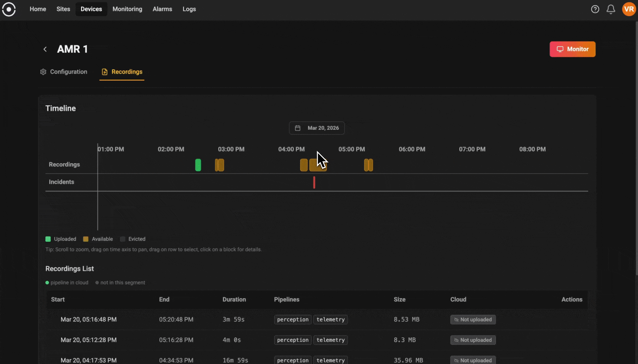Open the Logs page
Image resolution: width=638 pixels, height=364 pixels.
click(189, 9)
